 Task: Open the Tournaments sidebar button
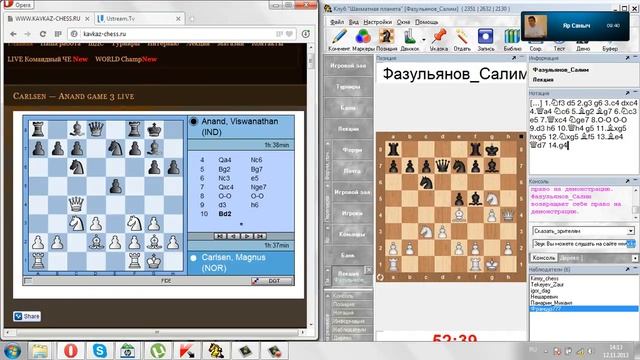pyautogui.click(x=348, y=87)
